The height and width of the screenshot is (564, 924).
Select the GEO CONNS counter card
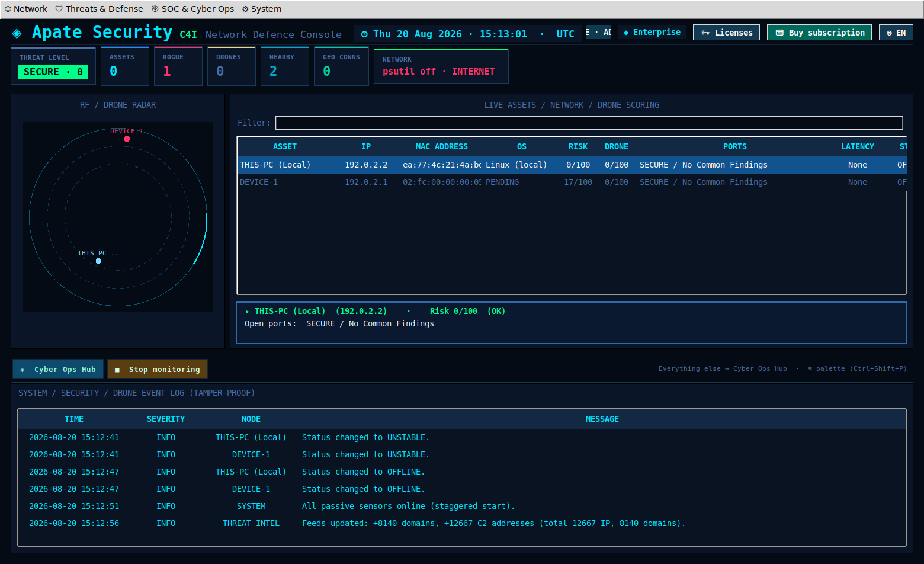click(x=341, y=66)
